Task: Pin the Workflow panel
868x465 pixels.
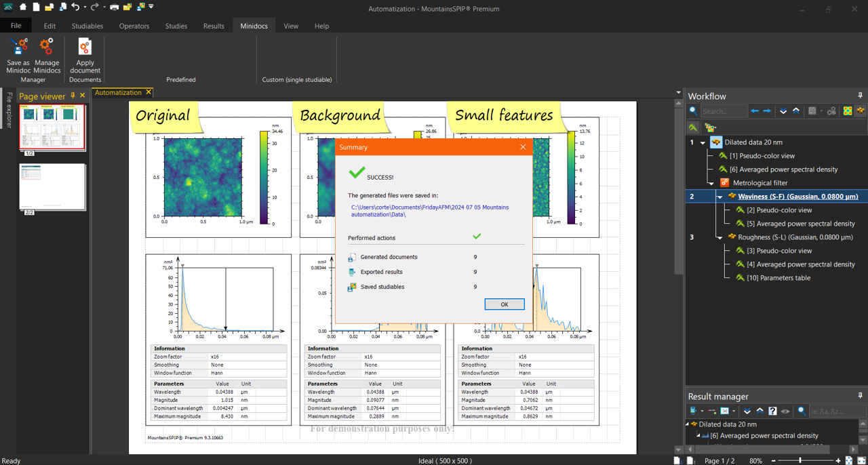Action: [x=860, y=96]
